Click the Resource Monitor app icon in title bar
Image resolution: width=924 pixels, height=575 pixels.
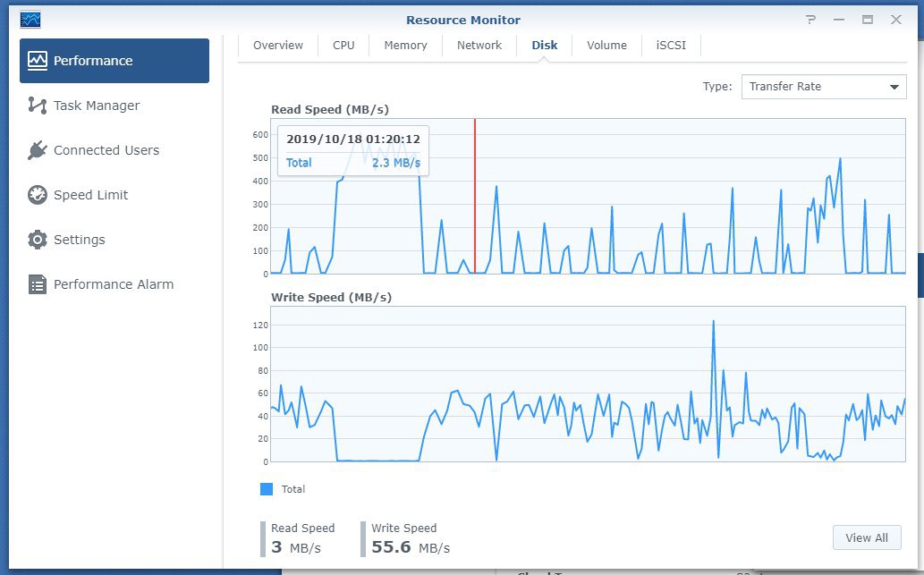coord(30,20)
